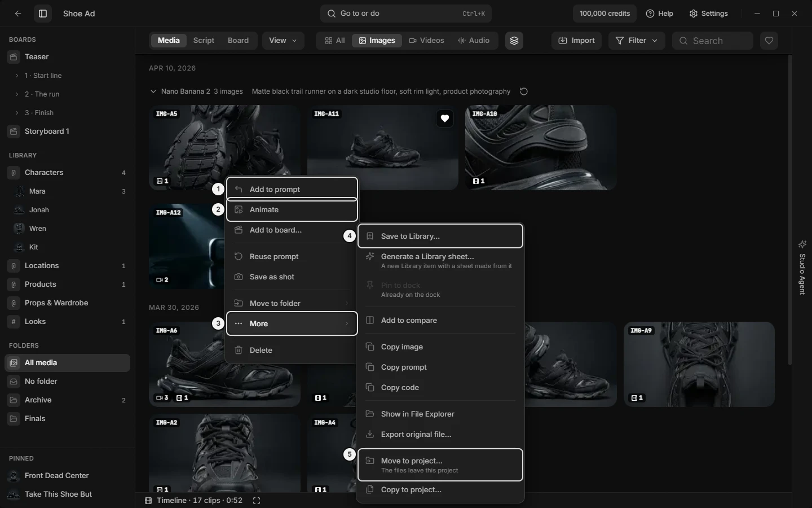Filter media to Audio only
Image resolution: width=812 pixels, height=508 pixels.
click(x=474, y=41)
